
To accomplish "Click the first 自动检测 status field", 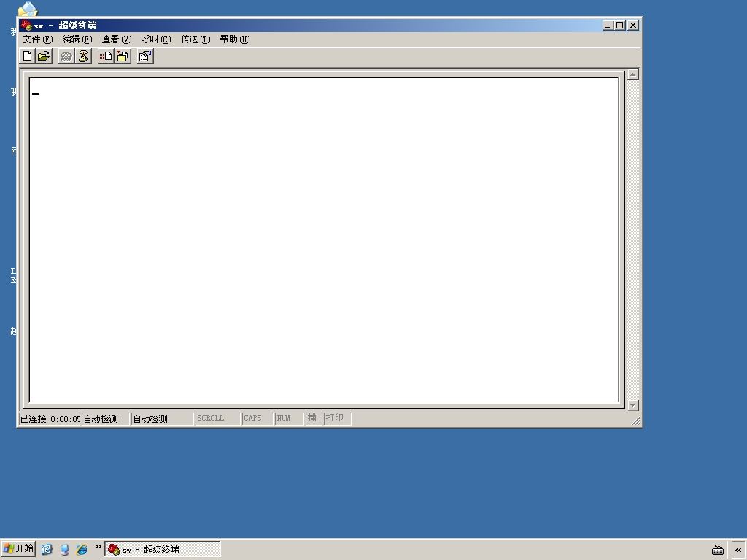I will 105,419.
